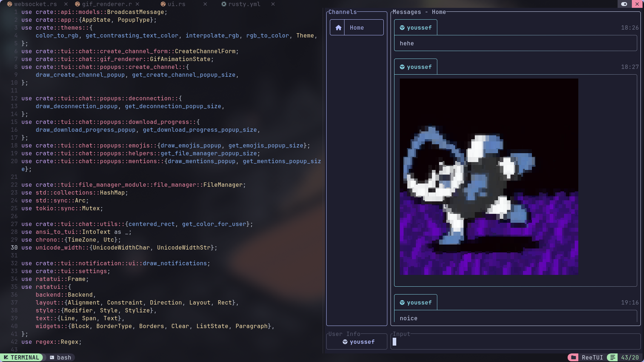Open the ui.rs tab
The width and height of the screenshot is (644, 362).
[177, 4]
